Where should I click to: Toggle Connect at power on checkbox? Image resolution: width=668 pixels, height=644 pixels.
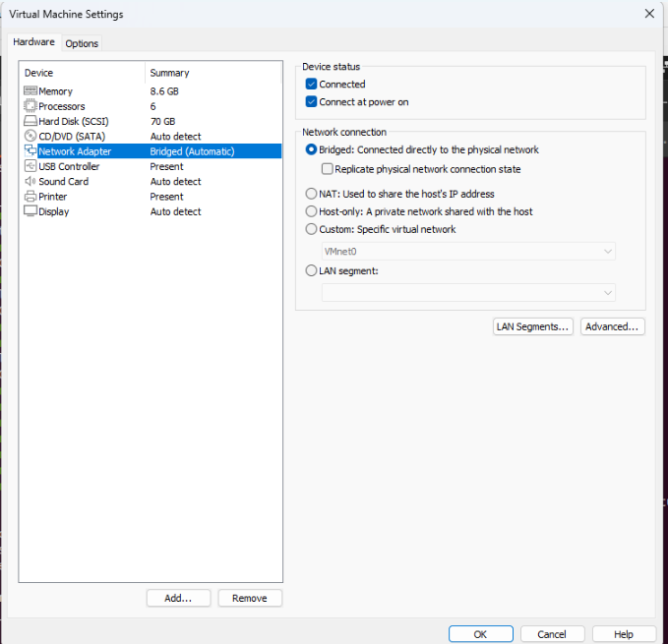point(312,102)
